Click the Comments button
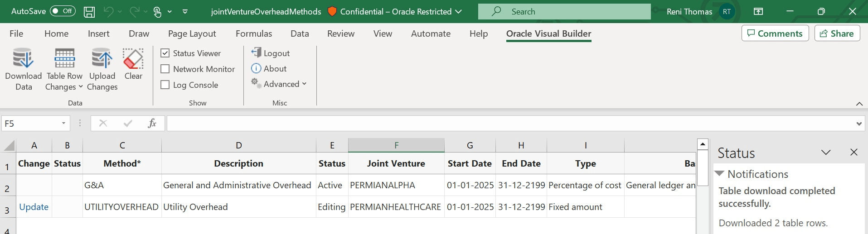The height and width of the screenshot is (234, 868). [775, 33]
